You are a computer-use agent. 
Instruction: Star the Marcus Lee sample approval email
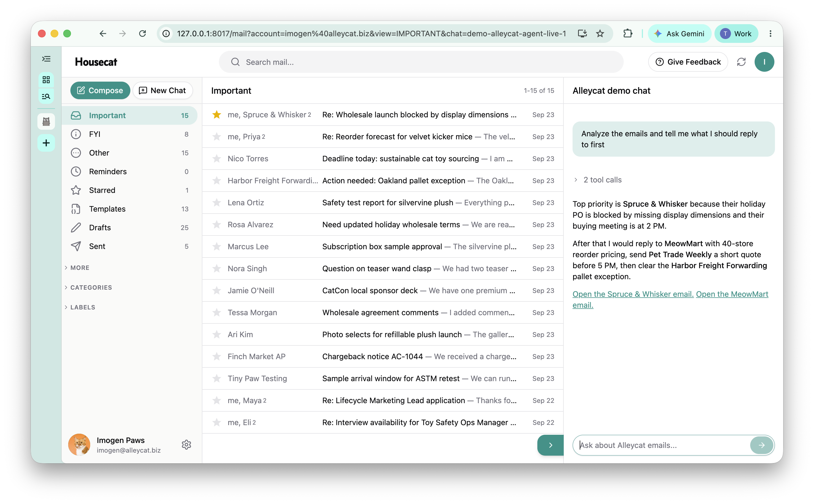pos(217,247)
